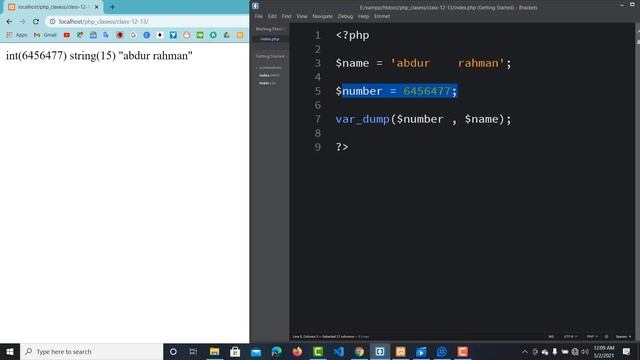Open a new Chrome tab
Screen dimensions: 640x360
coord(112,7)
